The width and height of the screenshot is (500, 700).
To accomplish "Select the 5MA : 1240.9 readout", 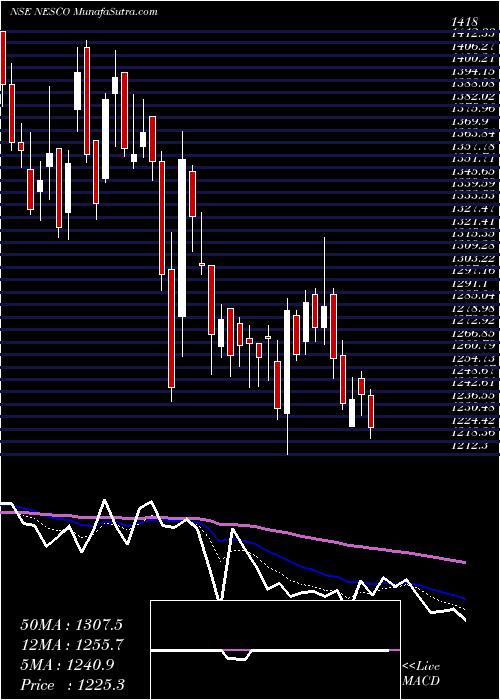I will click(x=67, y=665).
